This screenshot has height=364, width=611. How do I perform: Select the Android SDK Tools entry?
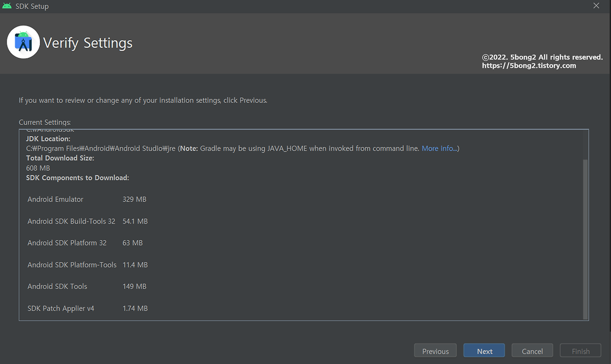[57, 286]
